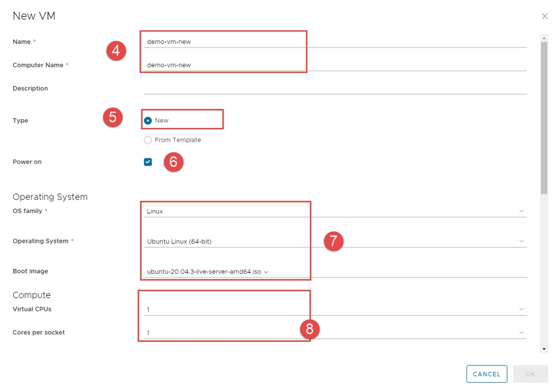558x392 pixels.
Task: Click the OK button
Action: click(x=530, y=374)
